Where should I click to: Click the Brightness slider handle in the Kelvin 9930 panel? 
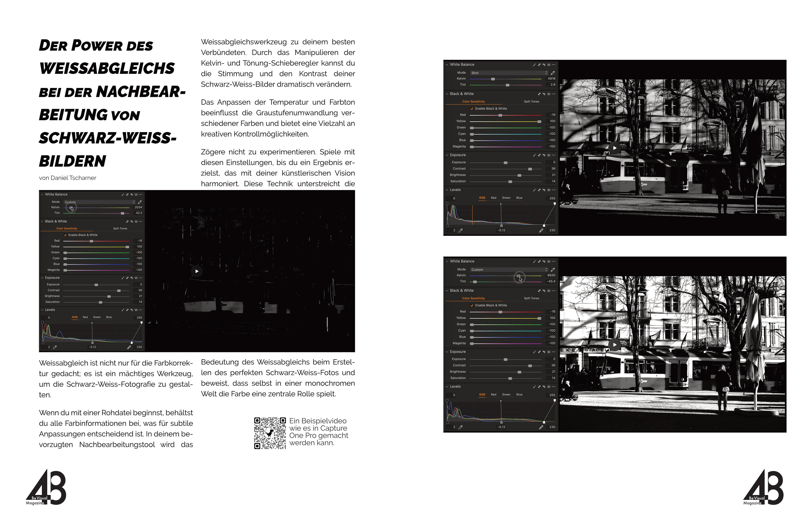[x=519, y=372]
